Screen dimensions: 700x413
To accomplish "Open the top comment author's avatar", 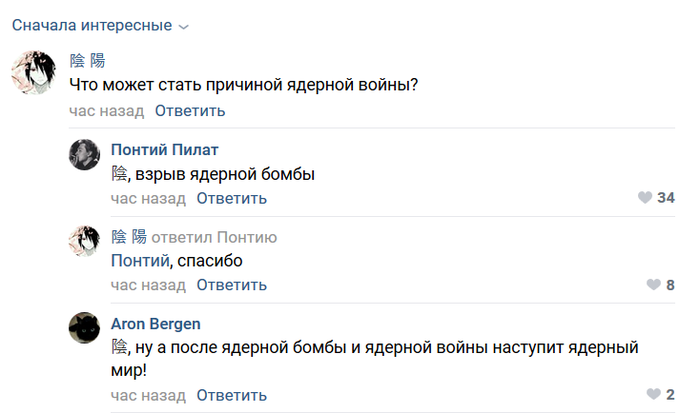I will click(x=32, y=72).
